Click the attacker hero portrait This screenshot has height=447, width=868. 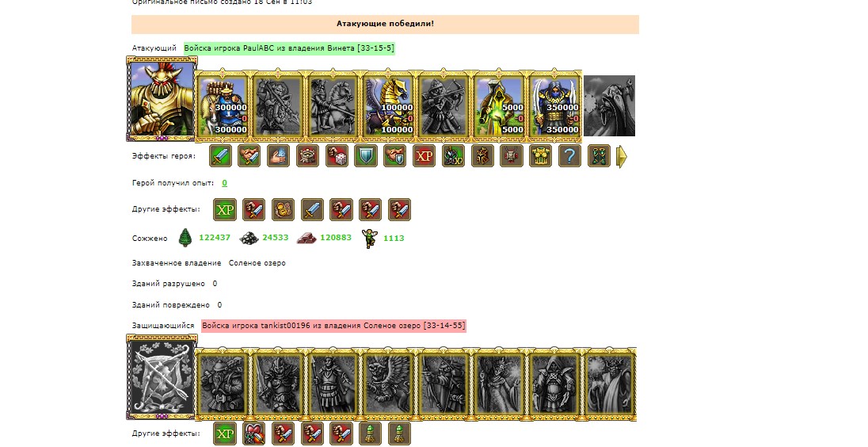[162, 99]
